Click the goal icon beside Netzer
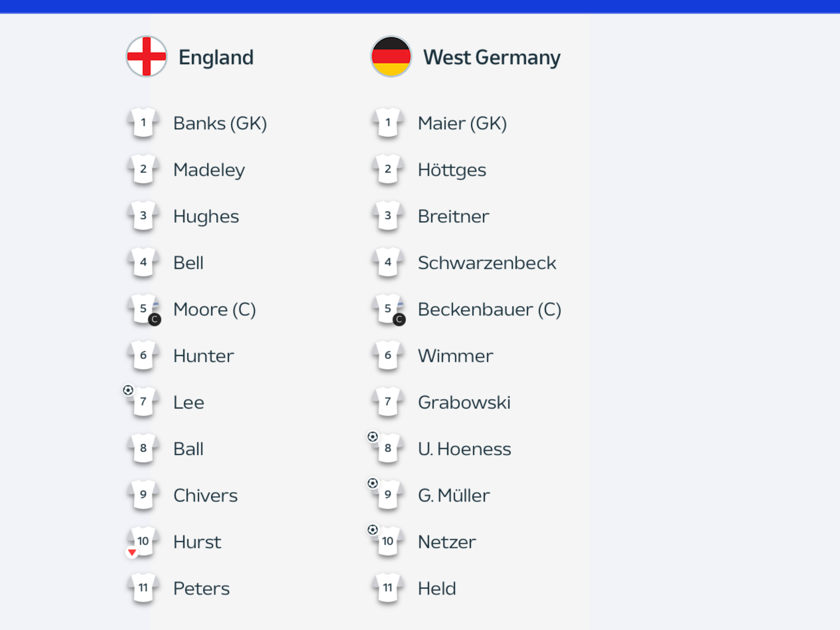Viewport: 840px width, 630px height. [372, 530]
